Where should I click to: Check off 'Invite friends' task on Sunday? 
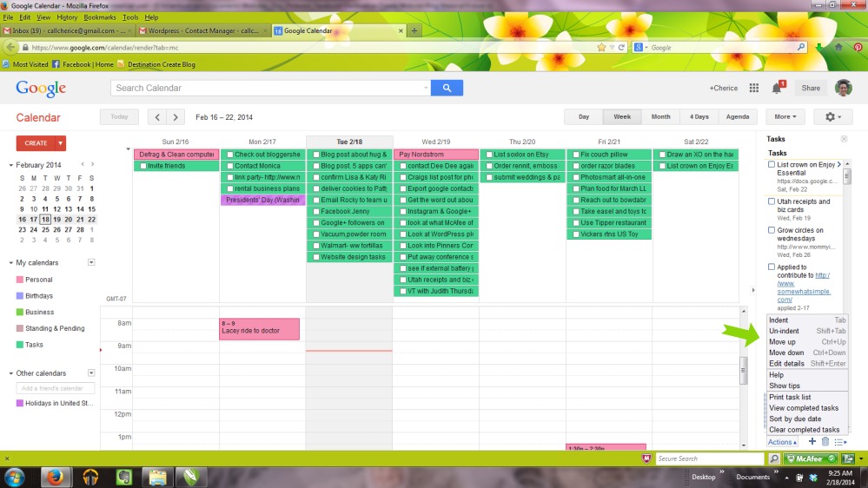coord(143,166)
